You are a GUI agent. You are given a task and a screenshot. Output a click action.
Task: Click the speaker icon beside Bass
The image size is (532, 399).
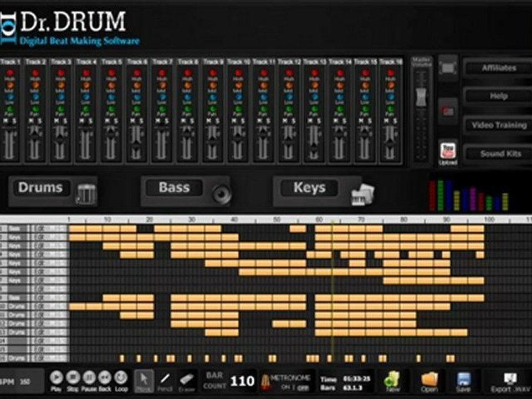222,194
